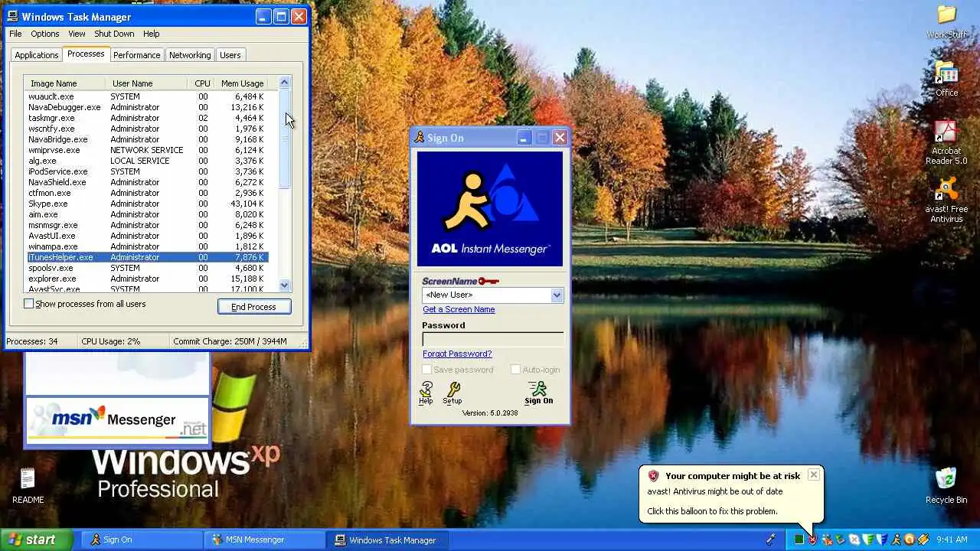Toggle the Save password checkbox
The image size is (980, 551).
pos(427,370)
